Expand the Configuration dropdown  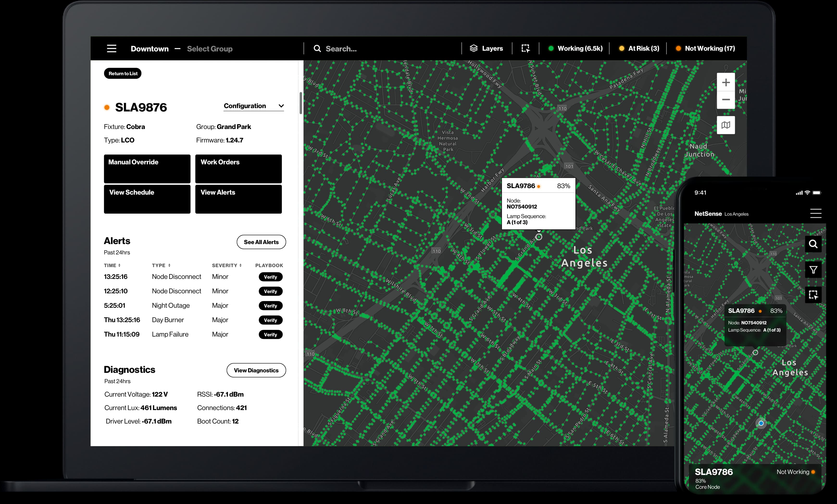point(254,106)
